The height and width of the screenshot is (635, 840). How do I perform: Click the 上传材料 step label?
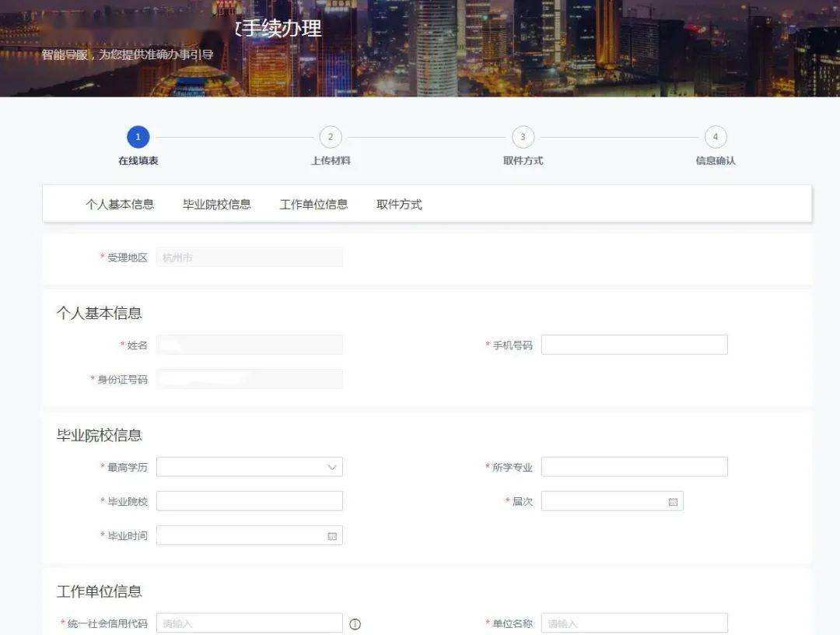(330, 160)
